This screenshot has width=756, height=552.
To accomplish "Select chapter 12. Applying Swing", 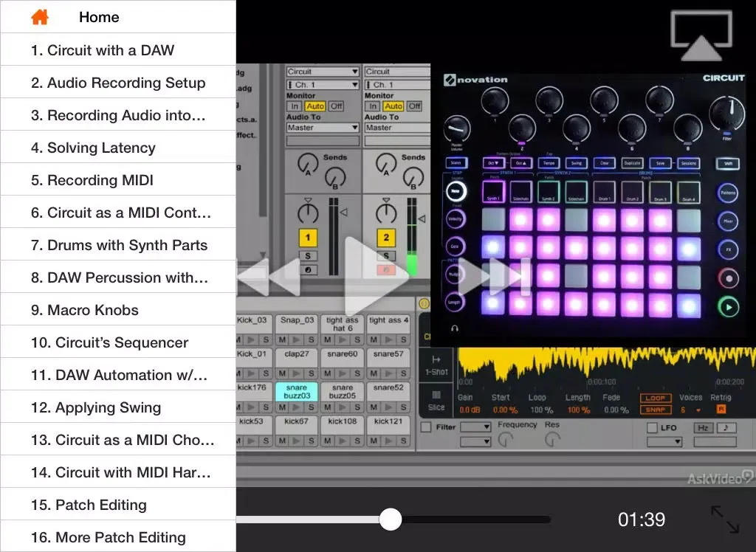I will [x=118, y=407].
